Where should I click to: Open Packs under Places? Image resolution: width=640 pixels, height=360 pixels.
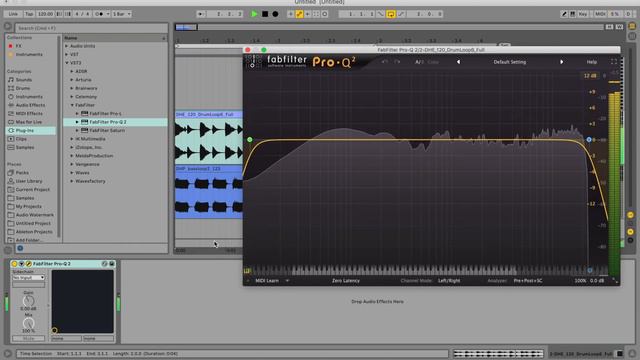click(22, 173)
